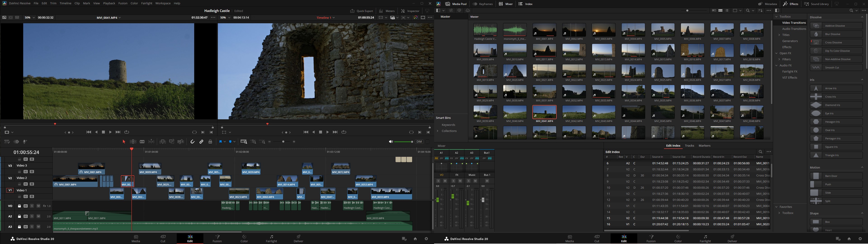Choose the Diamond Iris transition

click(836, 105)
